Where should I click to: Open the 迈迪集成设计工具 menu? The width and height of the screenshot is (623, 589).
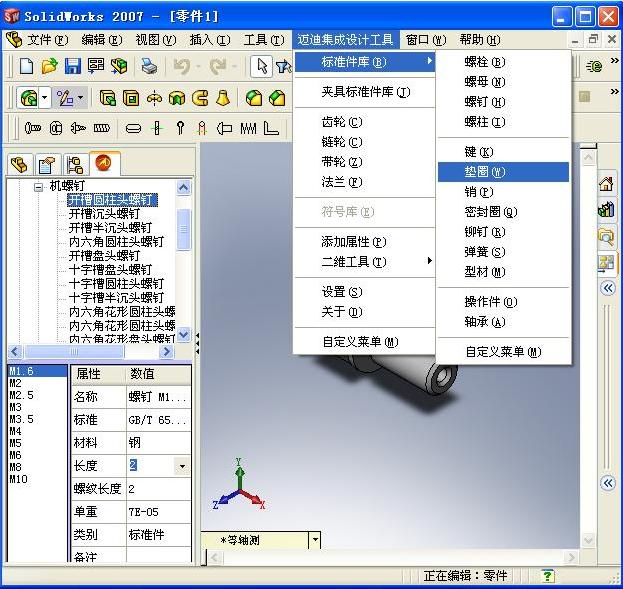[346, 40]
